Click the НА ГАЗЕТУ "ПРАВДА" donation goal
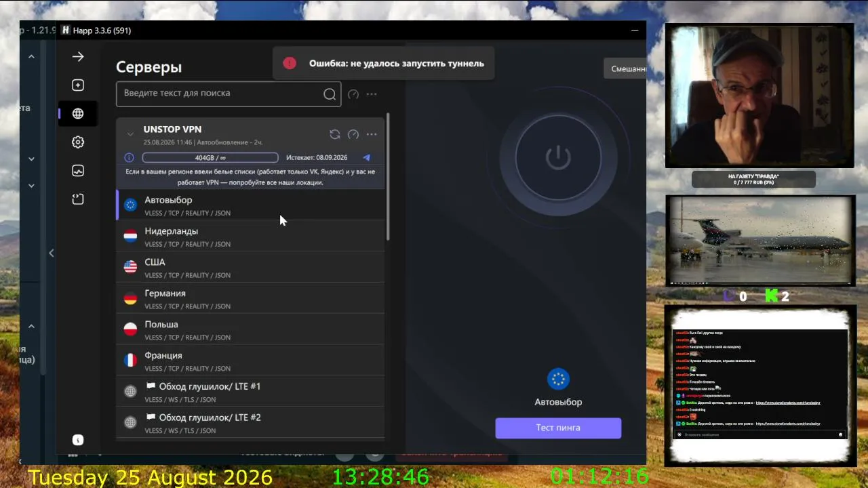The height and width of the screenshot is (488, 868). click(753, 179)
